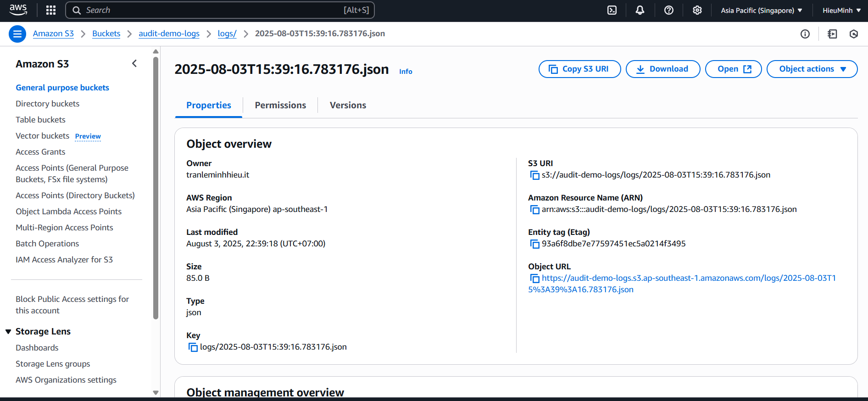Screen dimensions: 868x401
Task: Open Multi-Region Access Points
Action: (x=64, y=228)
